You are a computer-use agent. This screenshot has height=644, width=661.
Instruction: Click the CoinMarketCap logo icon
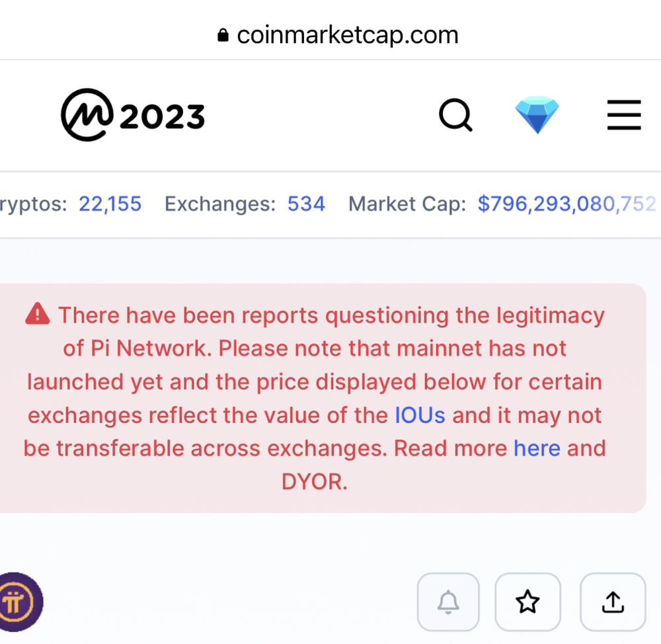click(87, 116)
